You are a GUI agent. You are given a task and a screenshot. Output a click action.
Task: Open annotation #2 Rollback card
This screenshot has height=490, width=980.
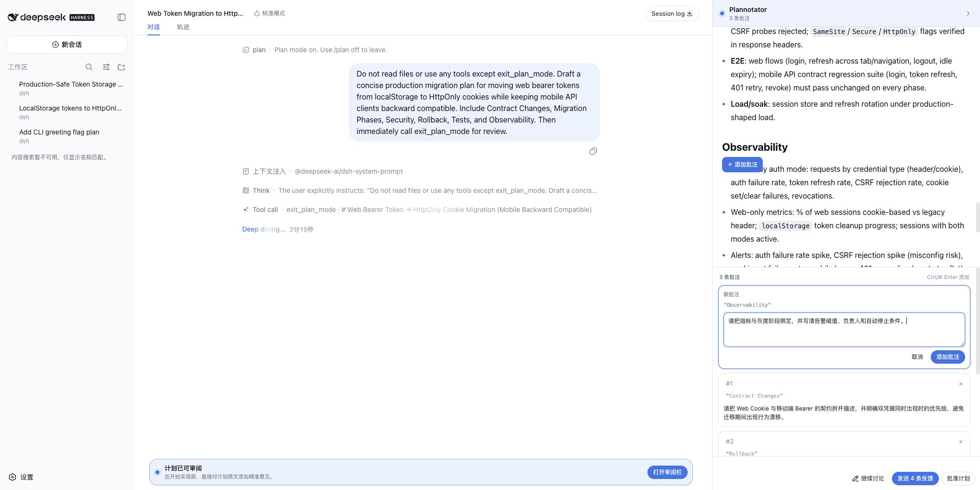click(x=844, y=444)
